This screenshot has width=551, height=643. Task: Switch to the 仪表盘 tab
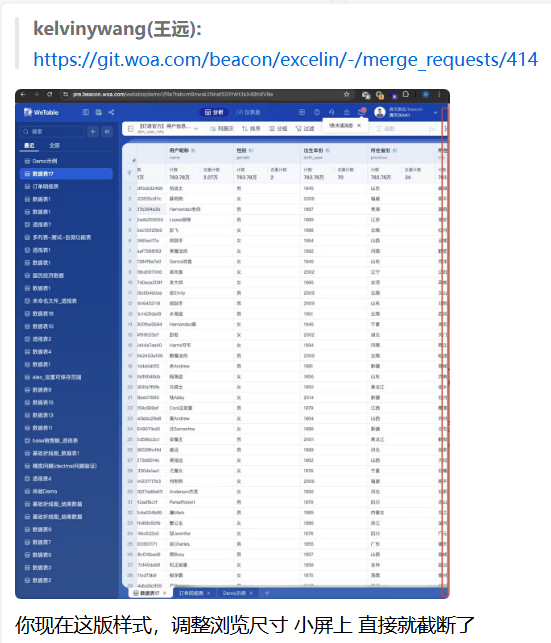(x=248, y=112)
